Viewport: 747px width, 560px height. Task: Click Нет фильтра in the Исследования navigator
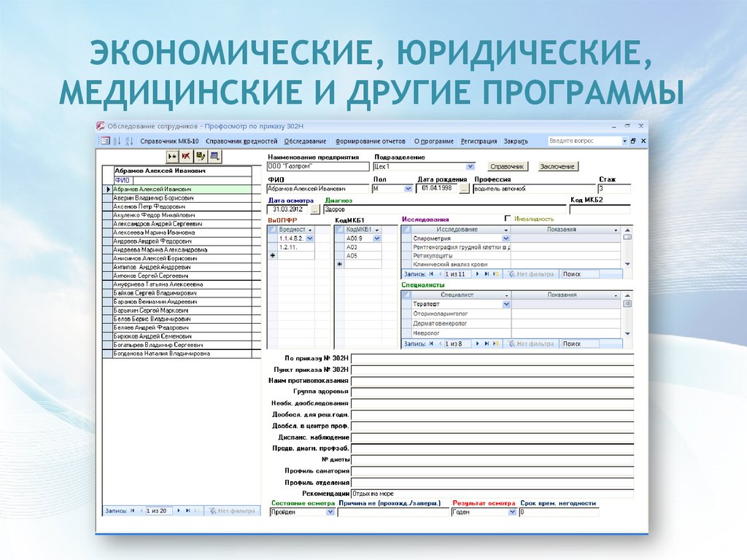[530, 274]
